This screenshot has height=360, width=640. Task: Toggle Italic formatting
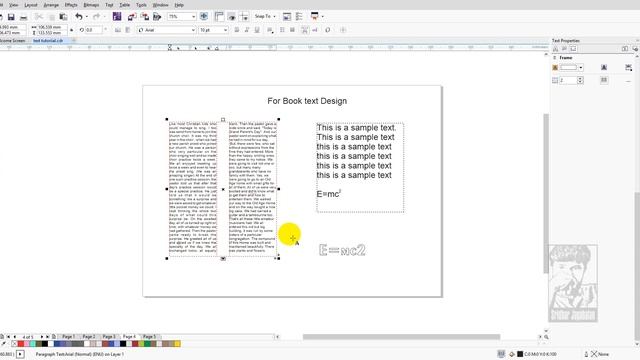click(x=247, y=30)
